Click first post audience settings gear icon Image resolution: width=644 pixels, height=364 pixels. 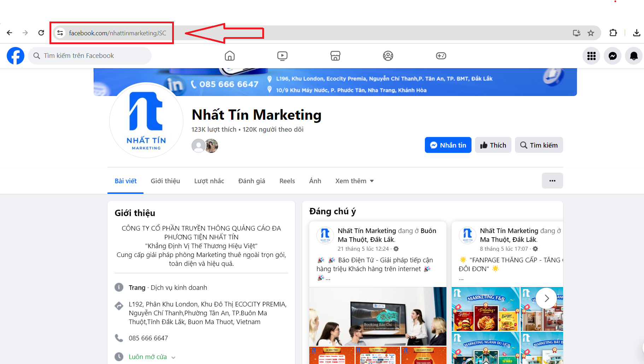pos(396,249)
